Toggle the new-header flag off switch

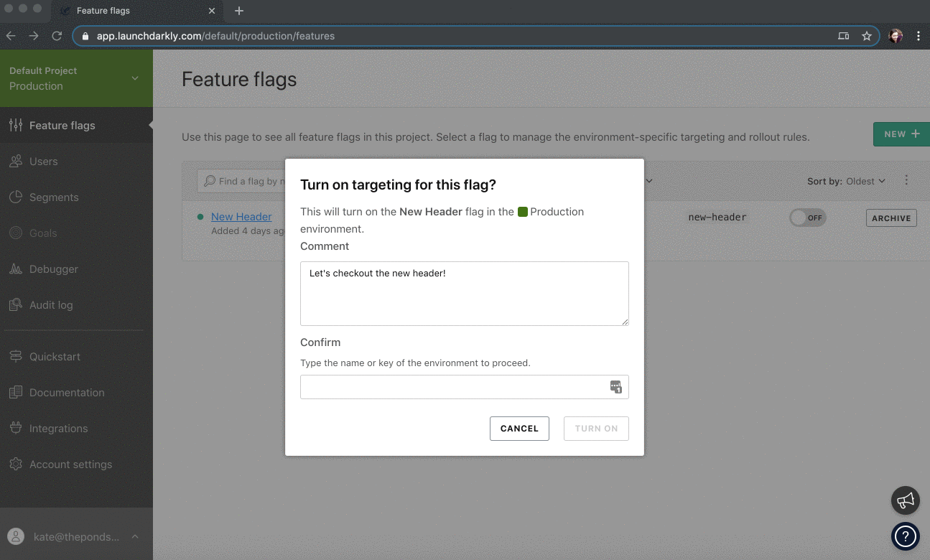(x=807, y=218)
